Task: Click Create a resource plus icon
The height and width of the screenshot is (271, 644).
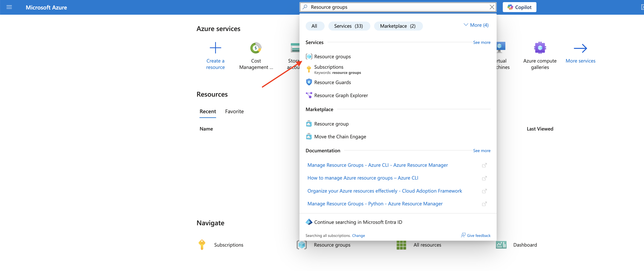Action: [x=215, y=48]
